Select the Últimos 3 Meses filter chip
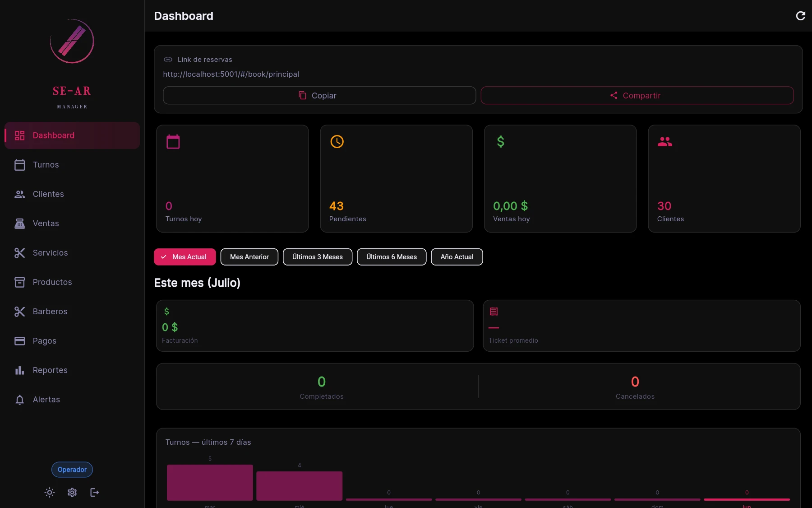 coord(318,257)
